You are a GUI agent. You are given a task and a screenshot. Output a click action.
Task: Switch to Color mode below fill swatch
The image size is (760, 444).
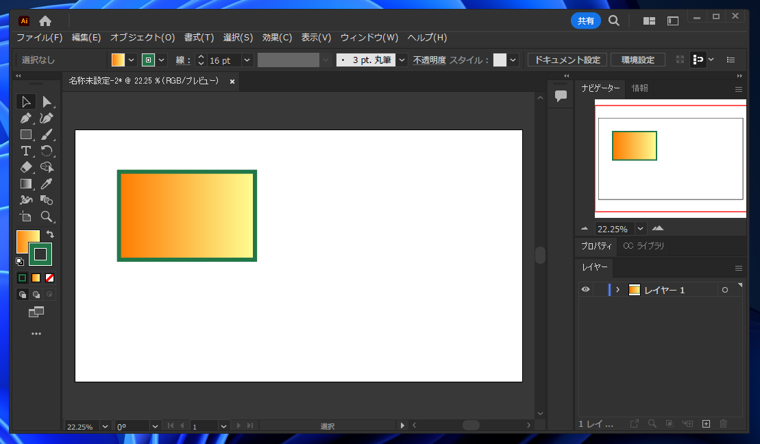click(x=22, y=278)
